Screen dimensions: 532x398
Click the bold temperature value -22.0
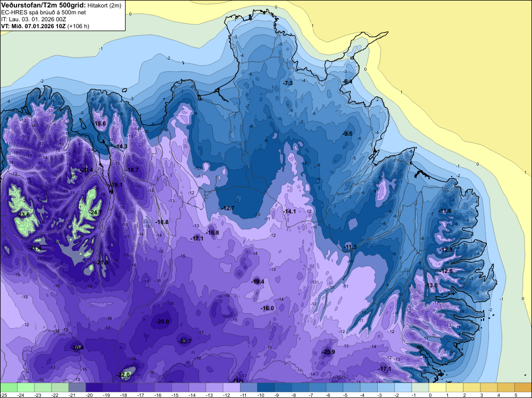[124, 375]
